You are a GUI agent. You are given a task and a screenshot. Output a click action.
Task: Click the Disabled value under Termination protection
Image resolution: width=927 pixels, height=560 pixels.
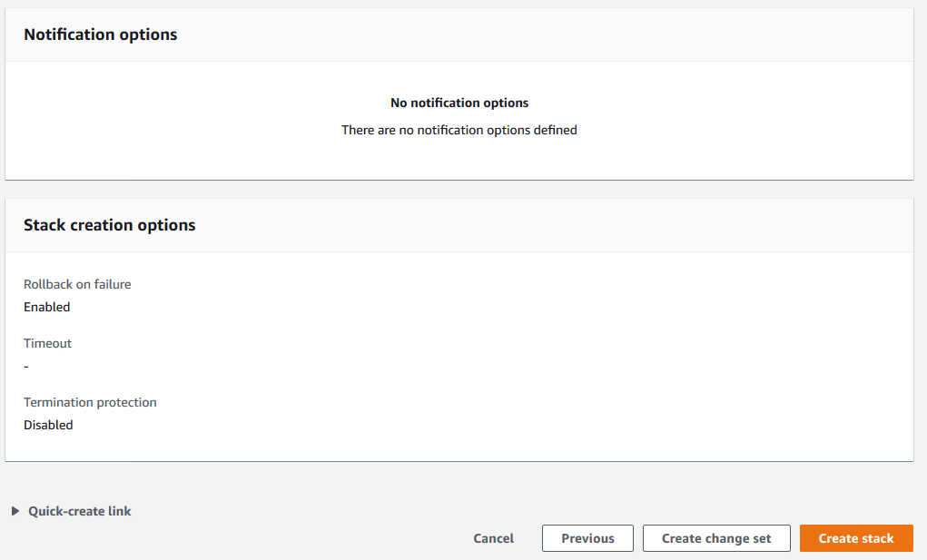[x=48, y=425]
